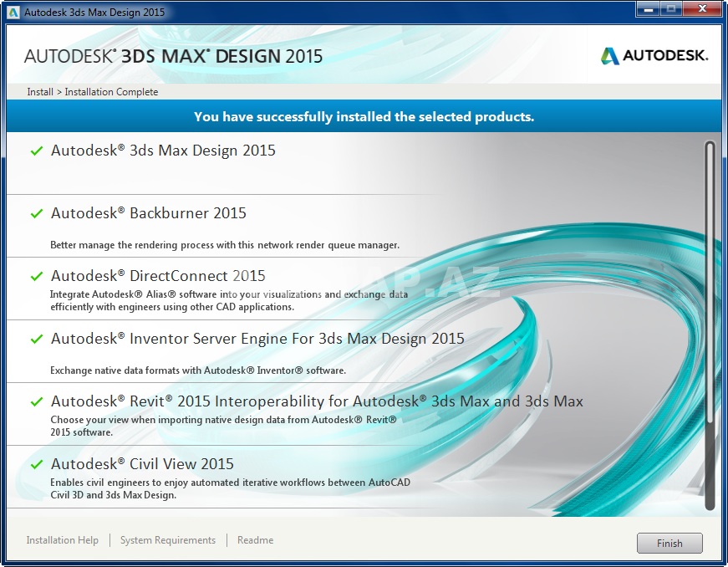Click 'Exchange native data formats' description
728x567 pixels.
coord(198,370)
